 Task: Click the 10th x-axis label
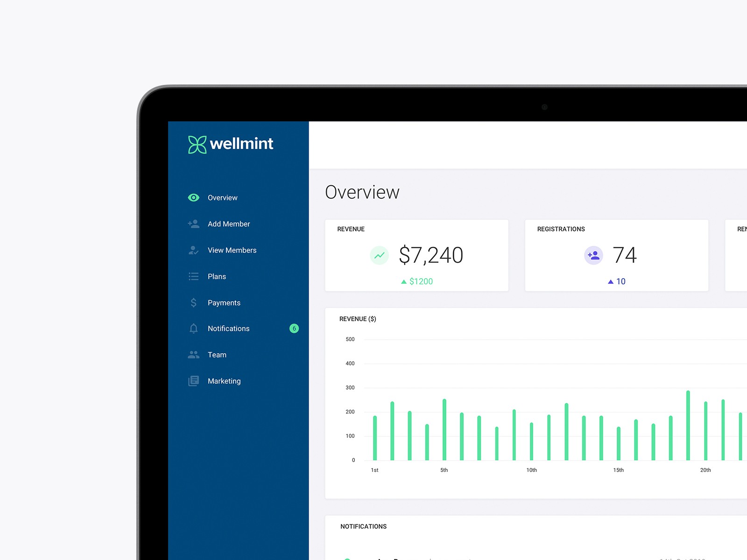[x=532, y=470]
